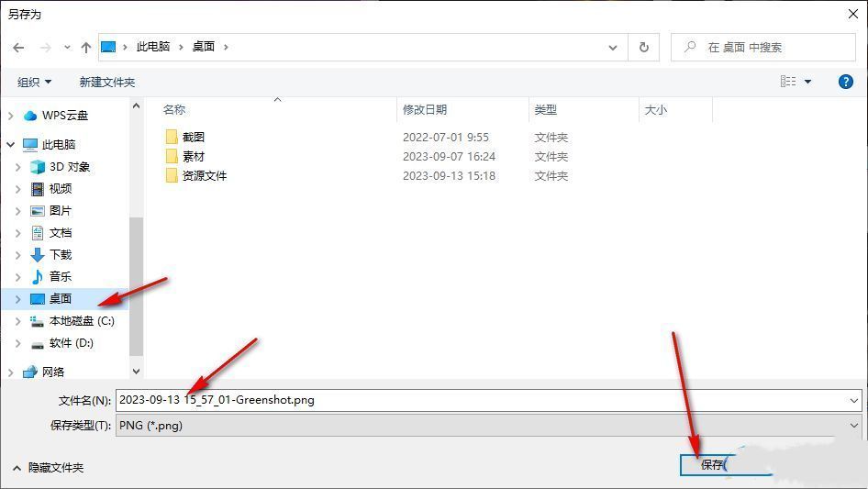Image resolution: width=868 pixels, height=489 pixels.
Task: Open the 组织 menu
Action: coord(34,82)
